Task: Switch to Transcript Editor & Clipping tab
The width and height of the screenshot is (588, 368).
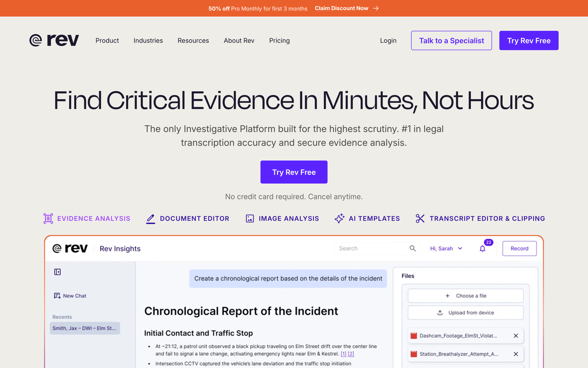Action: 480,218
